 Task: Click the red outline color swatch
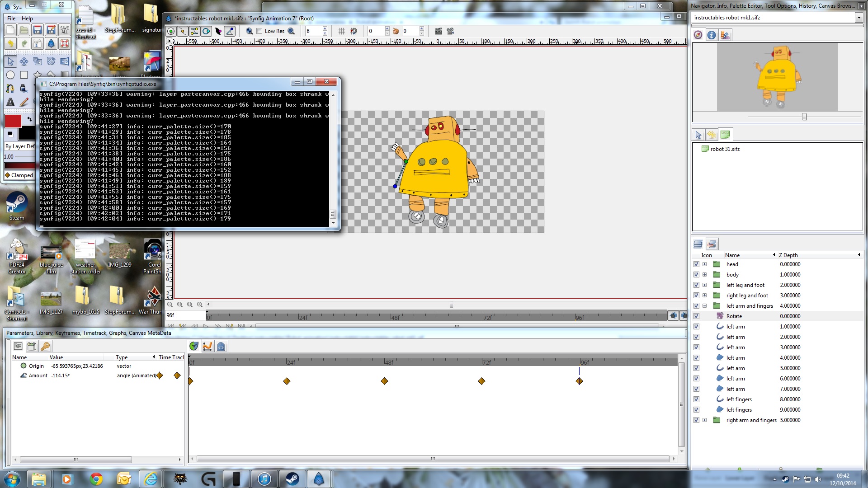point(13,121)
